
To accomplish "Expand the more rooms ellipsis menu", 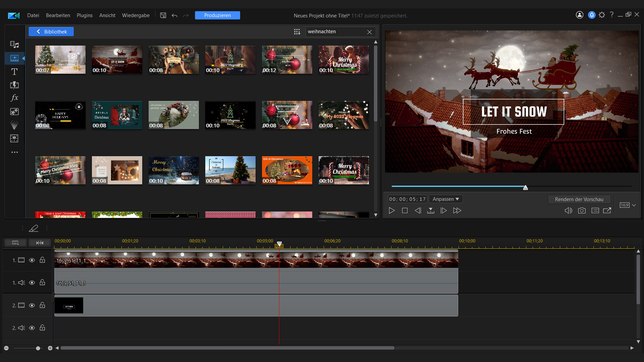I will coord(14,152).
